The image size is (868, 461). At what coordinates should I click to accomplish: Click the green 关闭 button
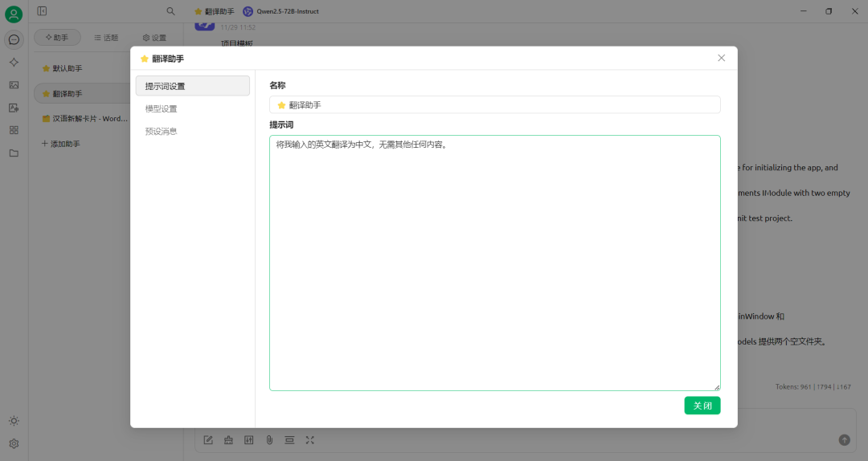702,405
